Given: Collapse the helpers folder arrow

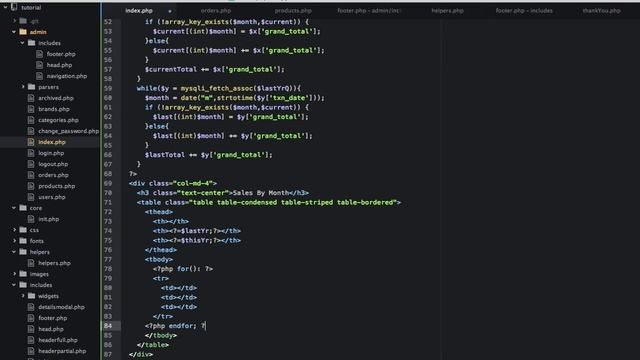Looking at the screenshot, I should pos(14,252).
